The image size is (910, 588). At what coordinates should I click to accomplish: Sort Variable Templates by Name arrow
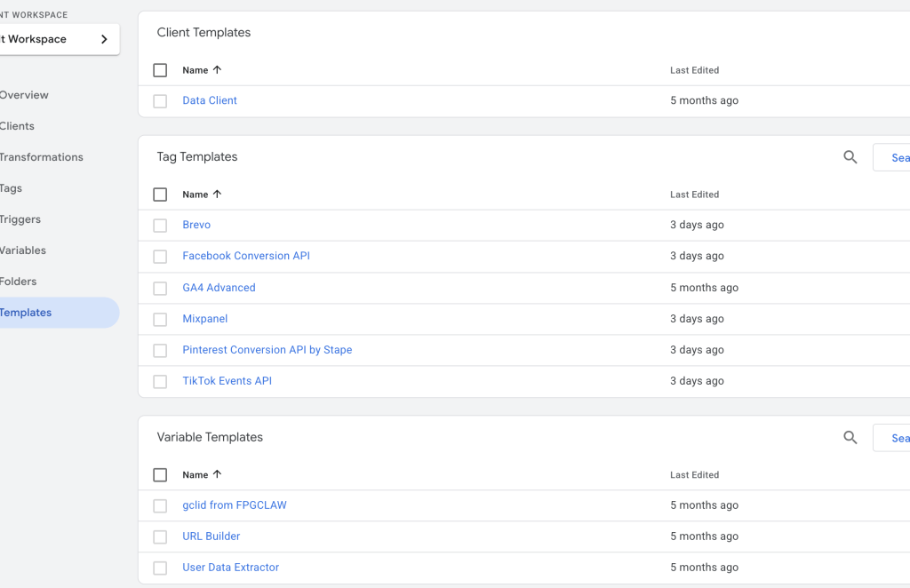click(217, 474)
